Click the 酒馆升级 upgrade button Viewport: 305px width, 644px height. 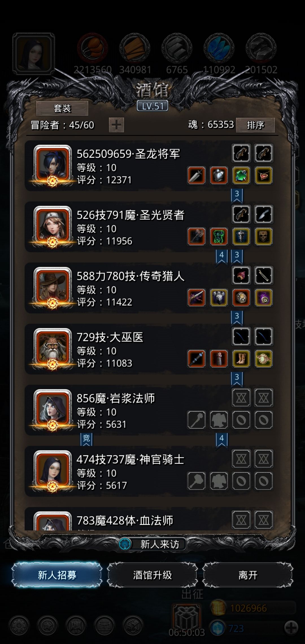point(152,575)
